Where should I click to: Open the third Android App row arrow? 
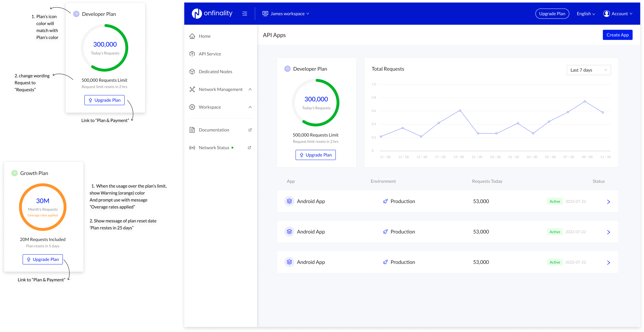pyautogui.click(x=608, y=263)
